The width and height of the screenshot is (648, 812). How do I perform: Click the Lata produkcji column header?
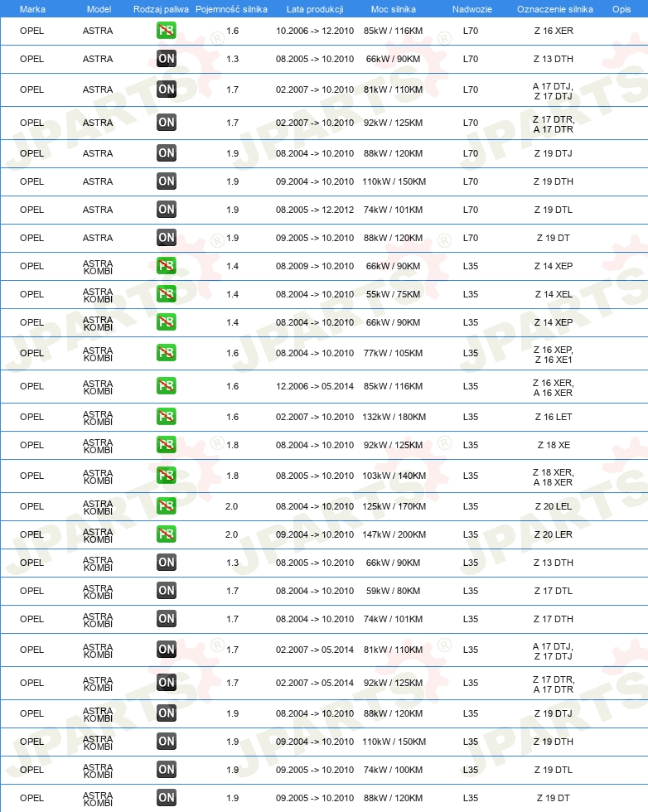[315, 9]
